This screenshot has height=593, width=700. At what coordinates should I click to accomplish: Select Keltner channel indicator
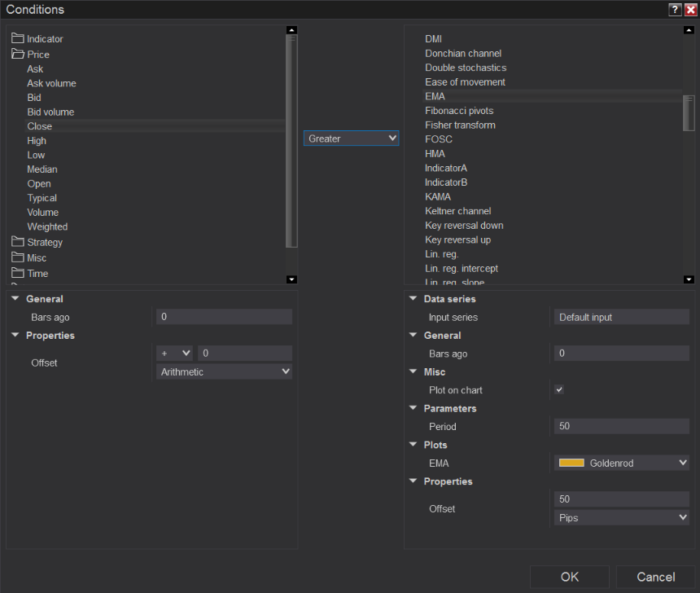pos(457,211)
